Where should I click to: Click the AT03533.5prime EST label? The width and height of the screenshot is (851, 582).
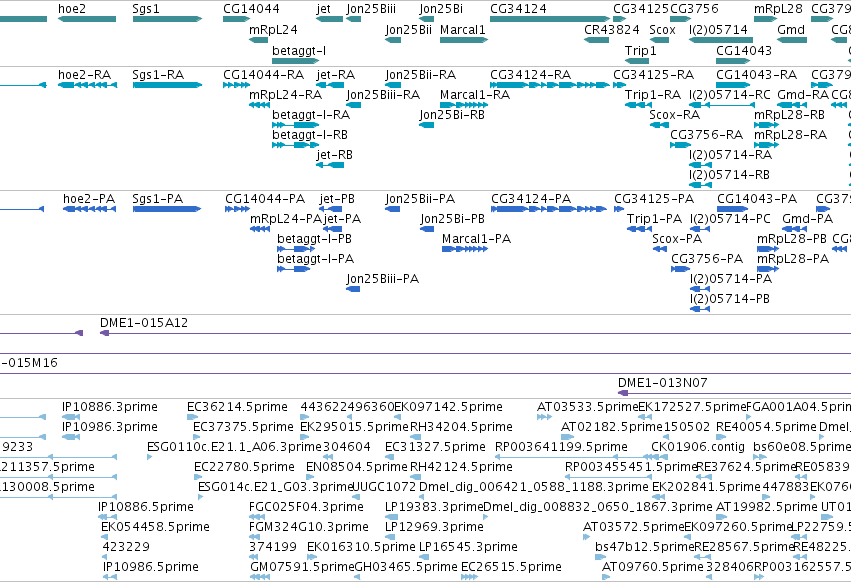[x=587, y=407]
